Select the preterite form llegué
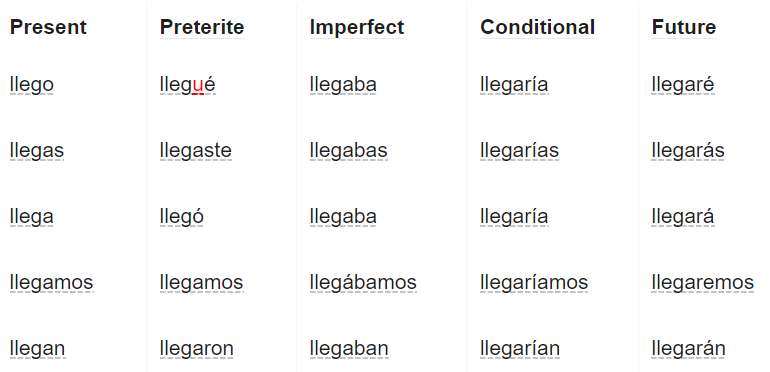770x372 pixels. (188, 85)
